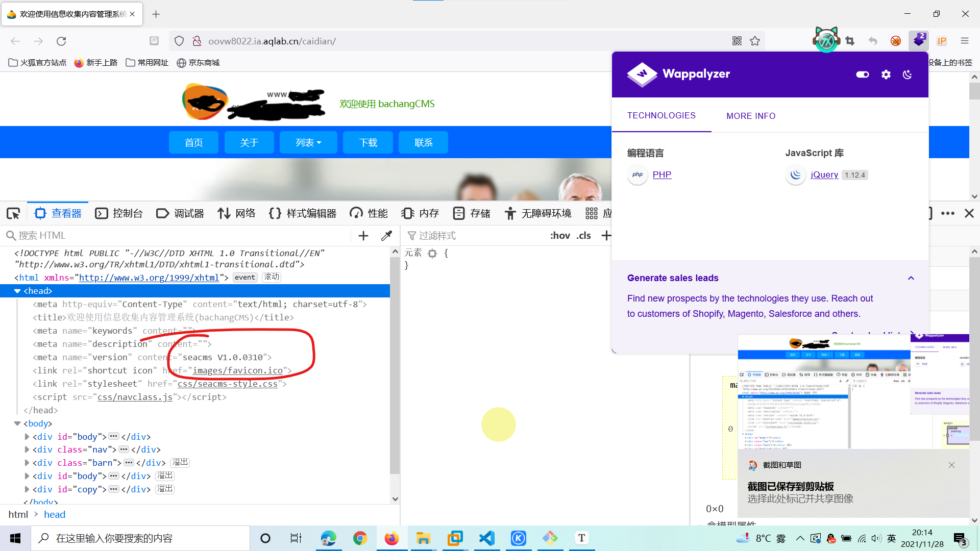Click the 过滤样式 filter styles field
Screen dimensions: 980x551
475,236
